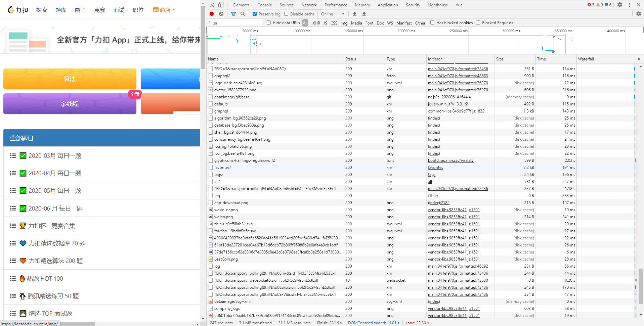Open the 算法 category card
This screenshot has width=644, height=326.
pyautogui.click(x=70, y=79)
